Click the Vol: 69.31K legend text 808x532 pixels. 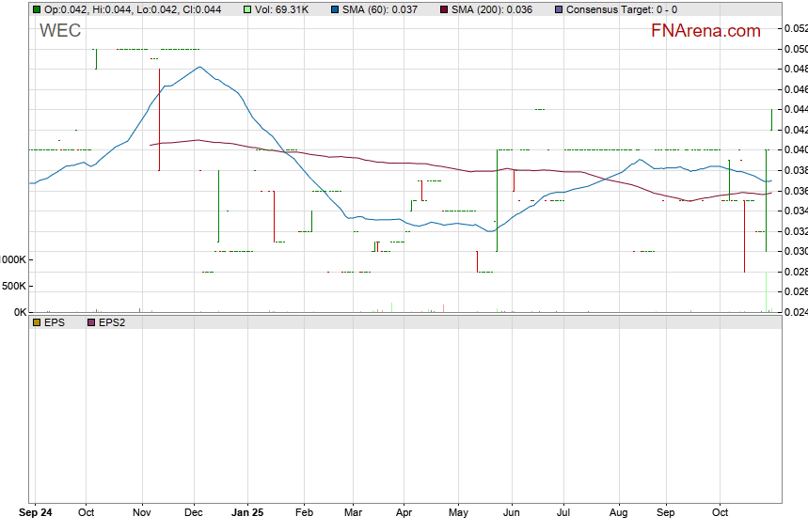[282, 9]
